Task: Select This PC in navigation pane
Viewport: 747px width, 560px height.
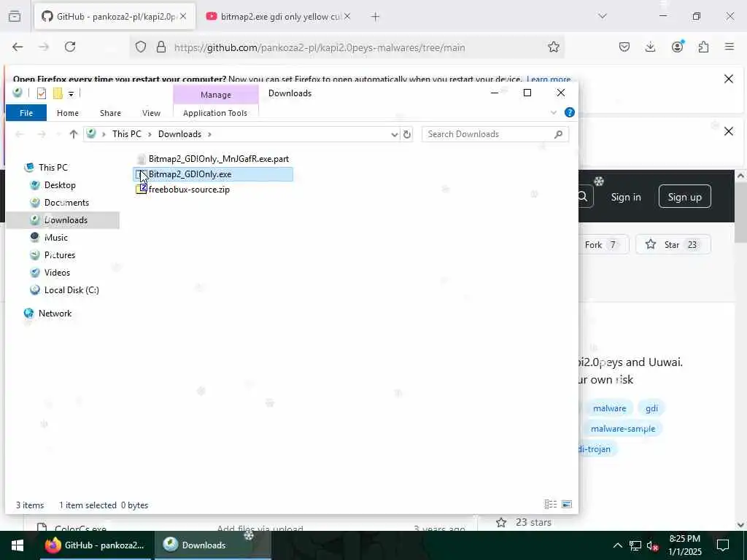Action: [53, 168]
